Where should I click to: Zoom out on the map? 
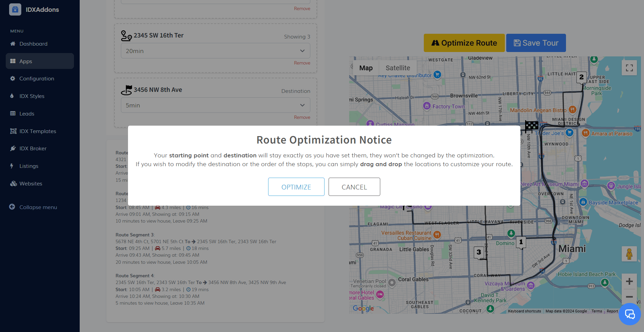(x=629, y=297)
